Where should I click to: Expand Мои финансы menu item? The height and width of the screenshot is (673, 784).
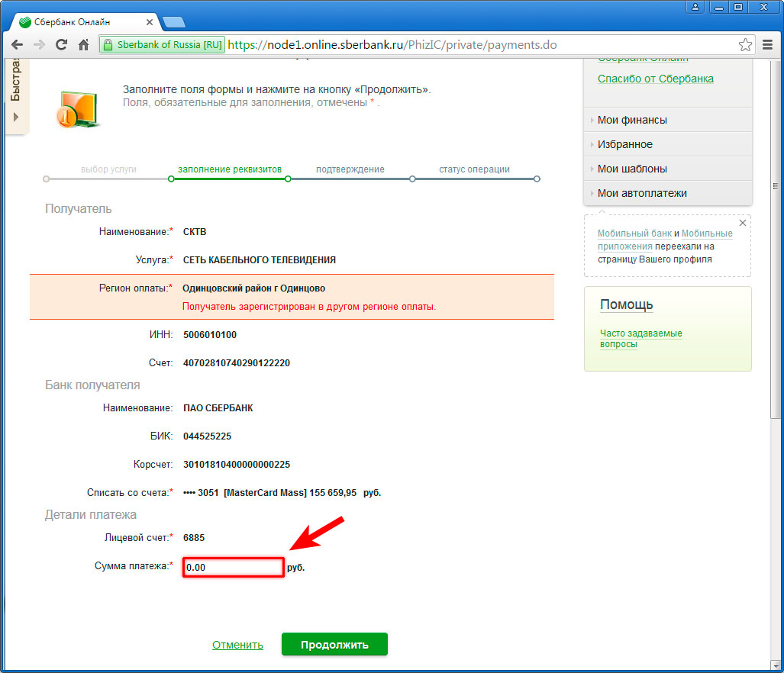(x=667, y=120)
